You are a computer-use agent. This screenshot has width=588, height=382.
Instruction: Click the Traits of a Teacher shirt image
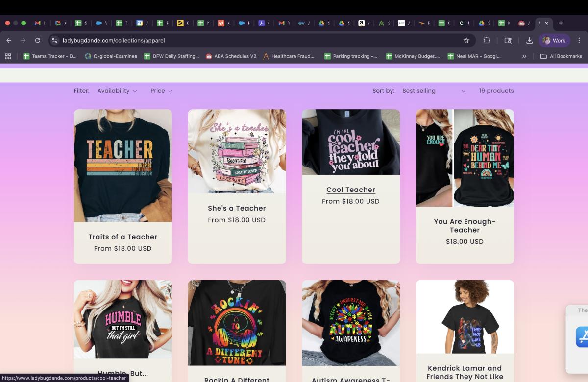point(123,165)
